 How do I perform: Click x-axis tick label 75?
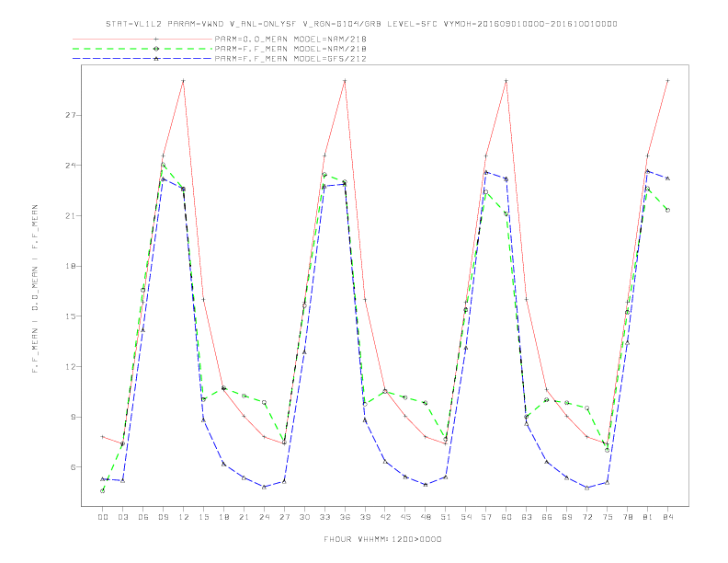(x=608, y=517)
